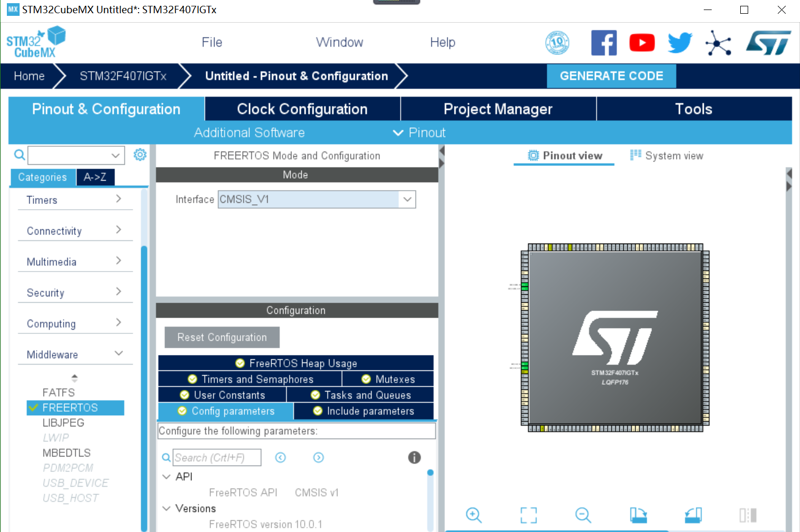This screenshot has width=800, height=532.
Task: Rotate the chip counter-clockwise
Action: click(693, 515)
